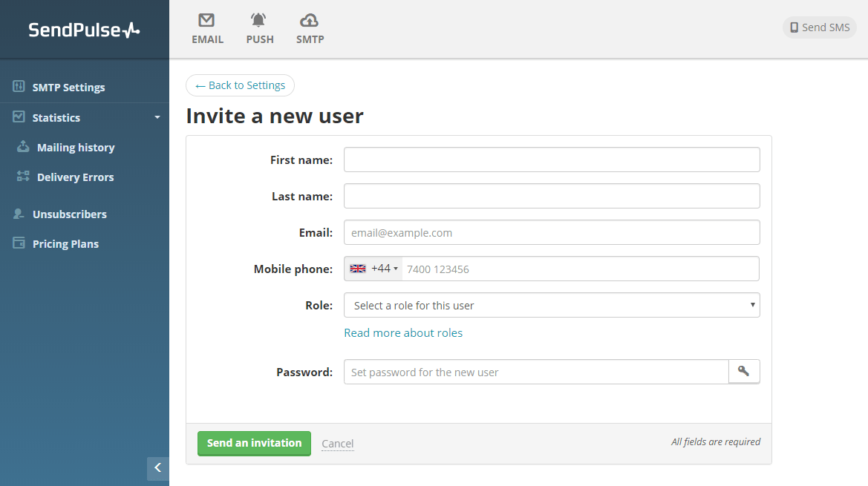Generate password with the key icon
Viewport: 868px width, 486px height.
point(744,372)
